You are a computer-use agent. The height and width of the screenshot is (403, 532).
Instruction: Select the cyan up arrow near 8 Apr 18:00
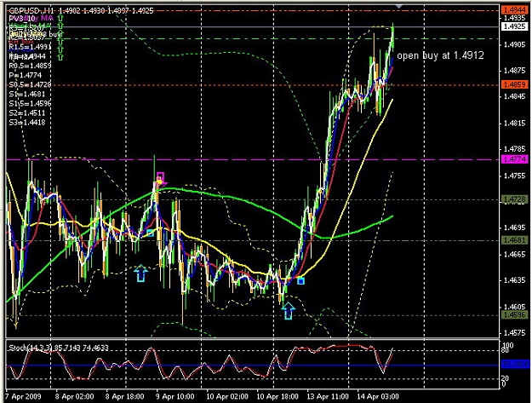coord(140,273)
